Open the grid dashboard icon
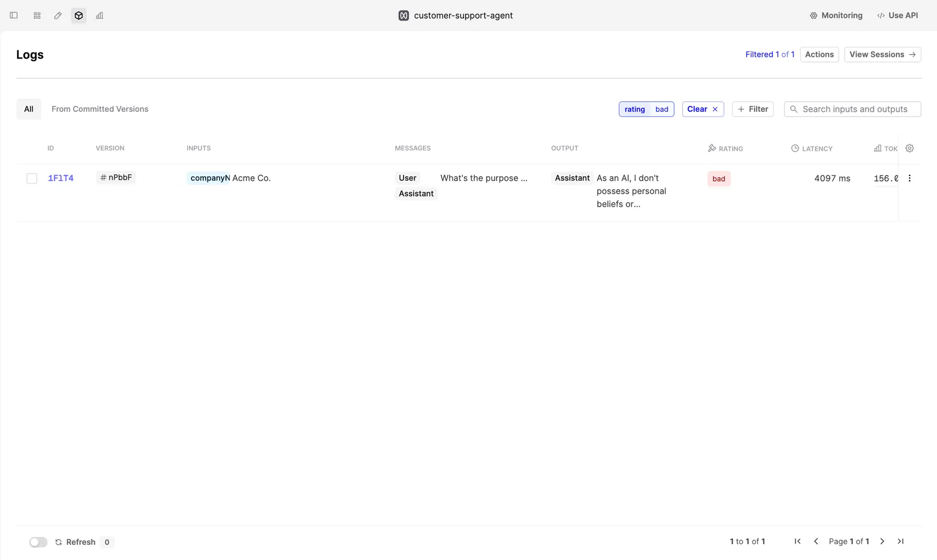The width and height of the screenshot is (937, 560). pos(37,15)
